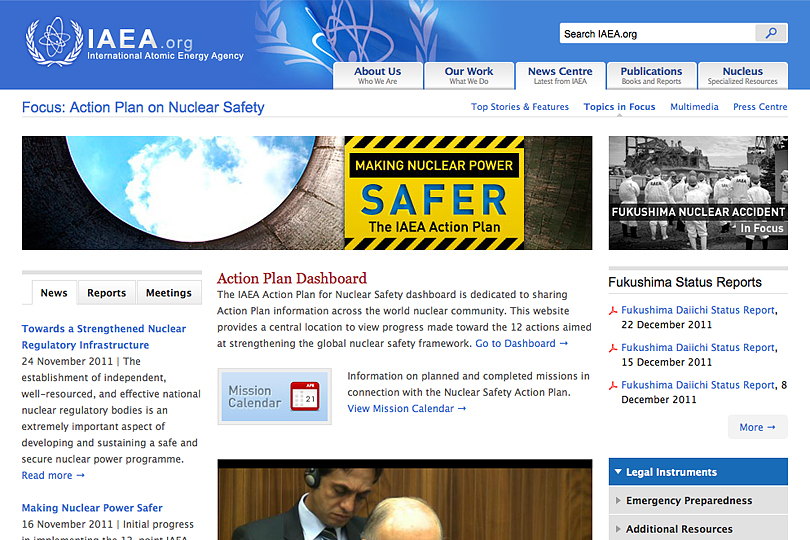Open the Mission Calendar icon
This screenshot has width=810, height=540.
pos(274,397)
